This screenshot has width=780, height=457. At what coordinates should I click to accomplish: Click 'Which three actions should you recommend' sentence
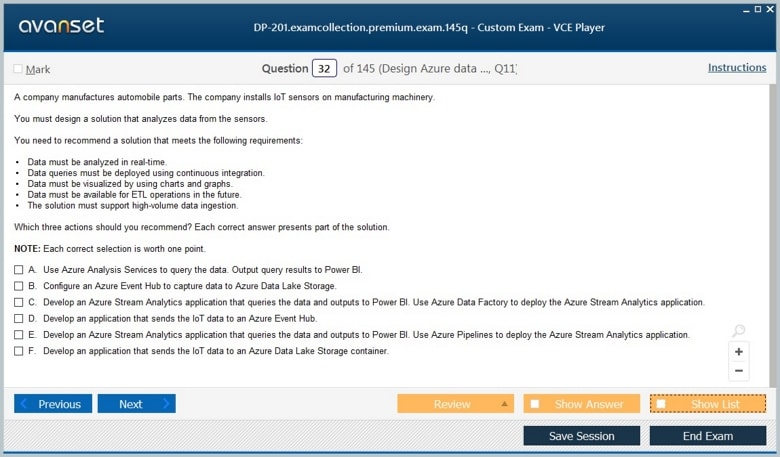click(x=103, y=227)
